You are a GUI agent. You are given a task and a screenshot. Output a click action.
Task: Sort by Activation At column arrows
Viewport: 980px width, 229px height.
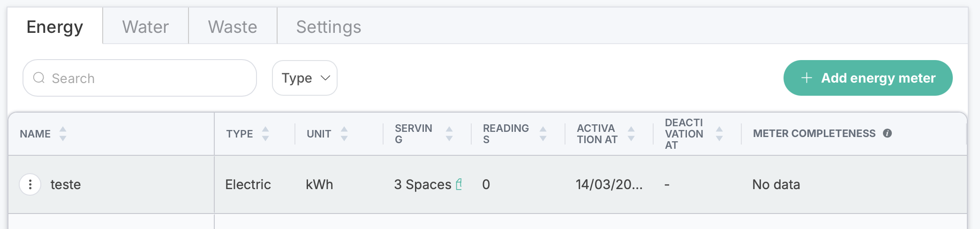(x=631, y=134)
